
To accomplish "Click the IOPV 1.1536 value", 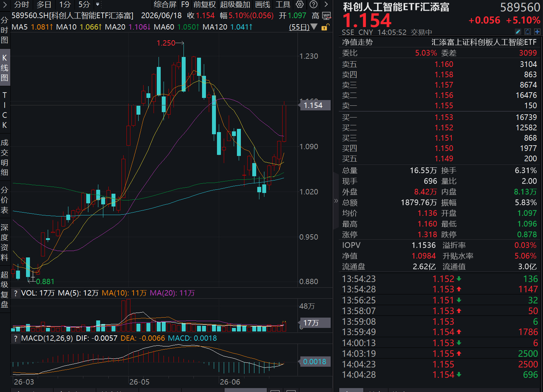I will click(424, 245).
